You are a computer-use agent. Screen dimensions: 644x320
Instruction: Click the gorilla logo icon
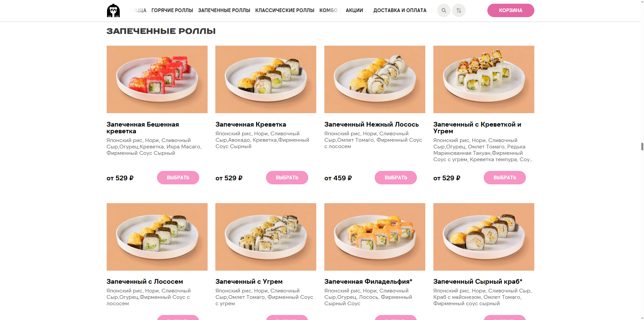pos(113,10)
